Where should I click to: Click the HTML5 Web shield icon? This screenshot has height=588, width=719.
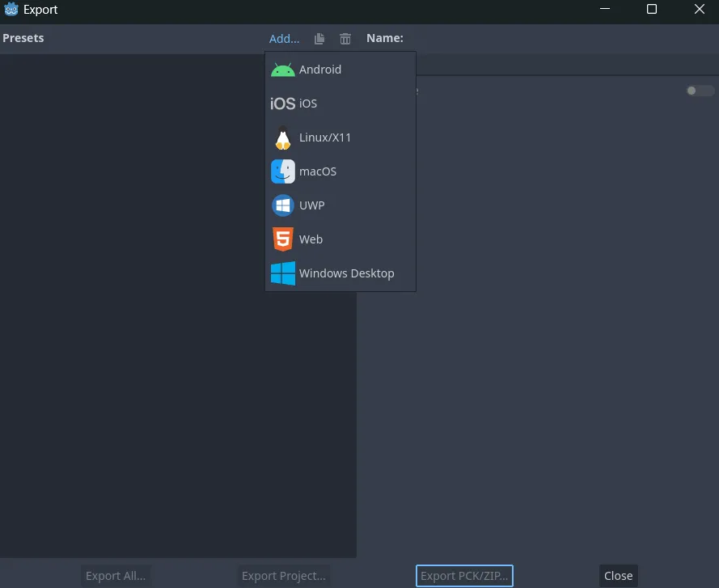pyautogui.click(x=282, y=239)
